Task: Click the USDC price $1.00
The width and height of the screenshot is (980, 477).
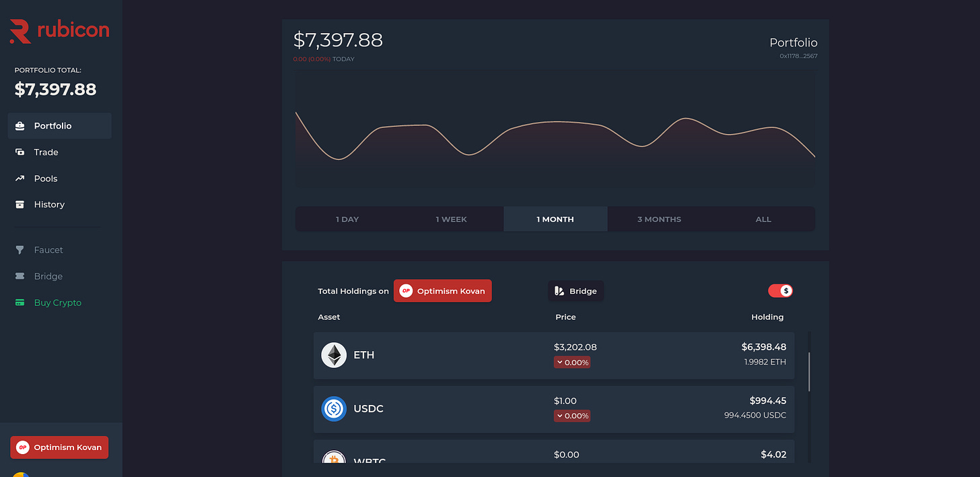Action: (565, 401)
